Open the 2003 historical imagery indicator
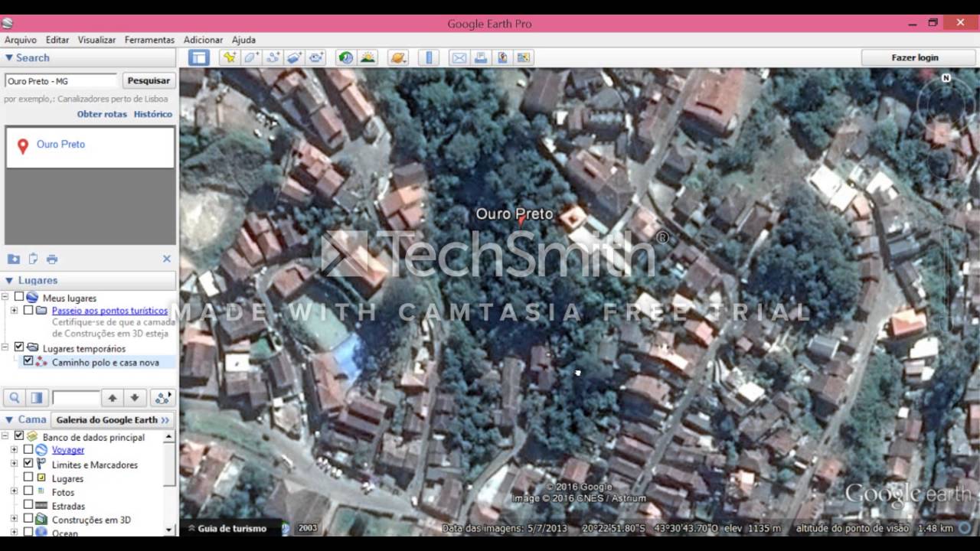The image size is (980, 551). [x=308, y=528]
